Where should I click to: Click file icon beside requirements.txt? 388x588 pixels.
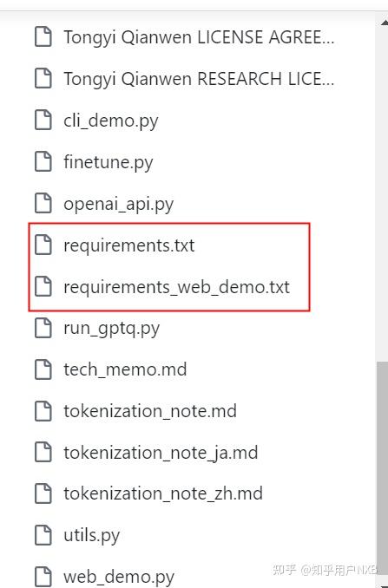43,245
